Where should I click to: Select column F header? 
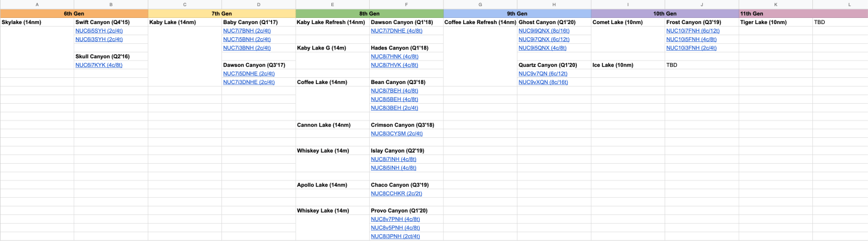pos(406,5)
